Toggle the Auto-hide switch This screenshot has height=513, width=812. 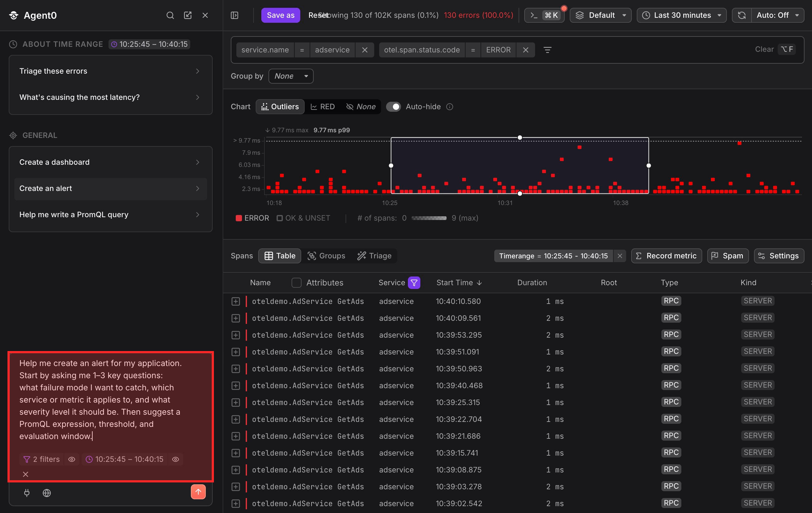pos(393,107)
